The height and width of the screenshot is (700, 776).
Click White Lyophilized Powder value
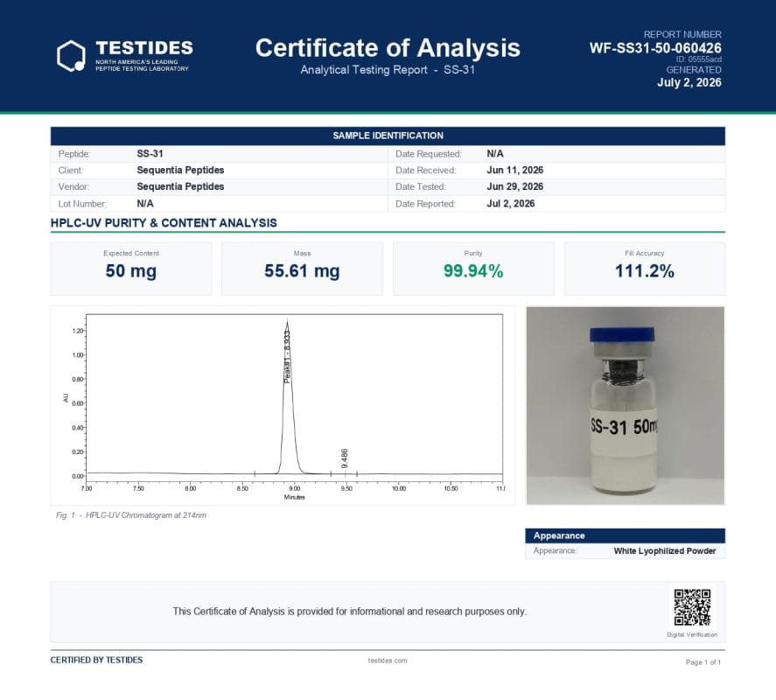click(x=665, y=551)
